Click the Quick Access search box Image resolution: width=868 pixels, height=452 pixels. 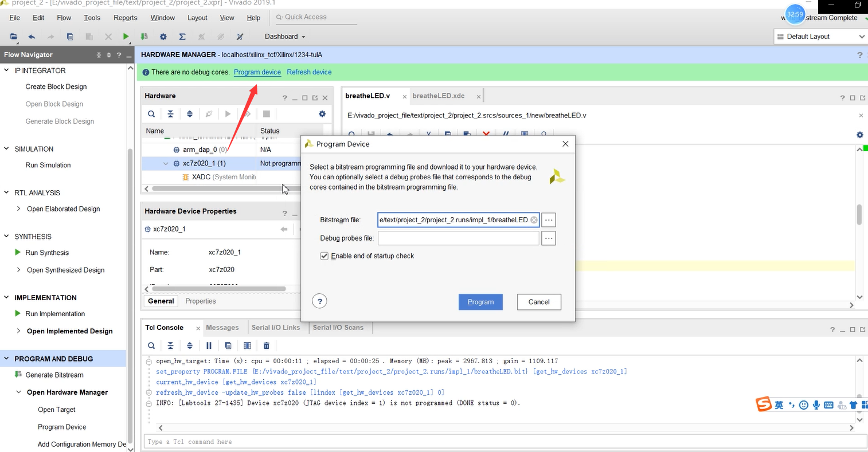pyautogui.click(x=316, y=17)
